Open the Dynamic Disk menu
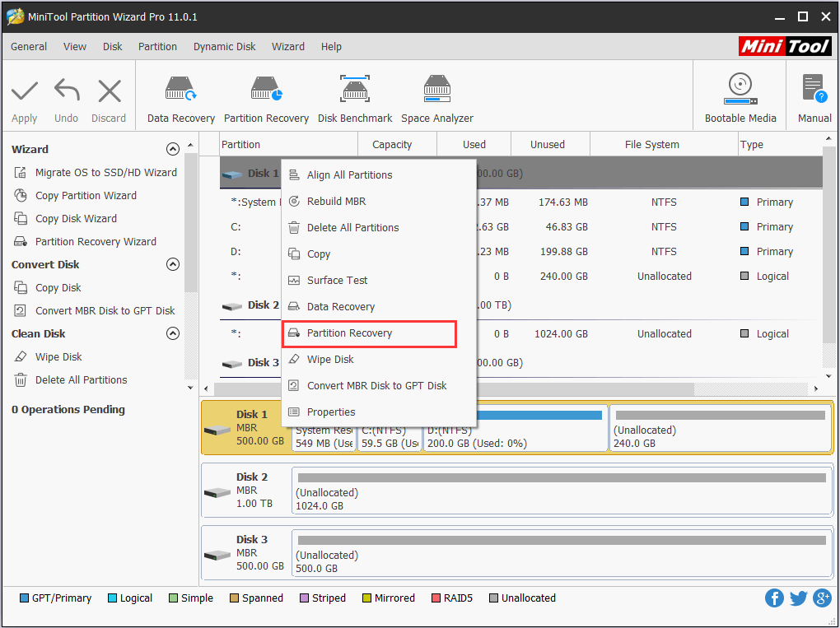The height and width of the screenshot is (628, 840). tap(225, 47)
